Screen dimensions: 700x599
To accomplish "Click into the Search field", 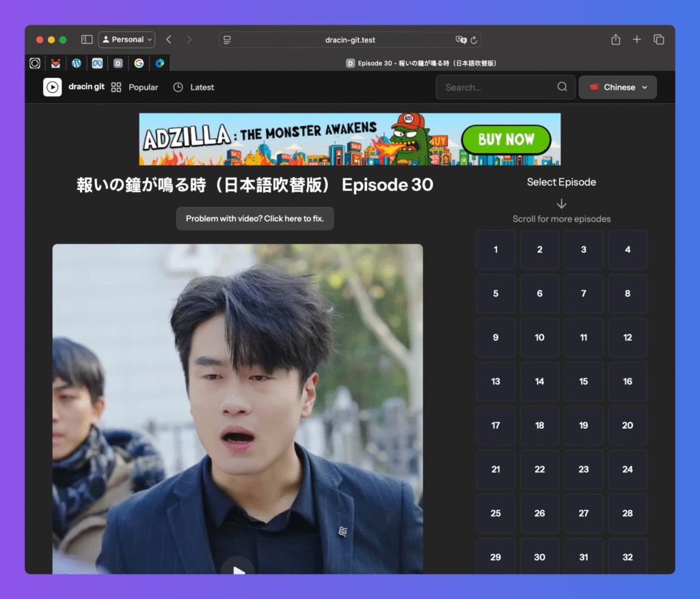I will point(499,88).
